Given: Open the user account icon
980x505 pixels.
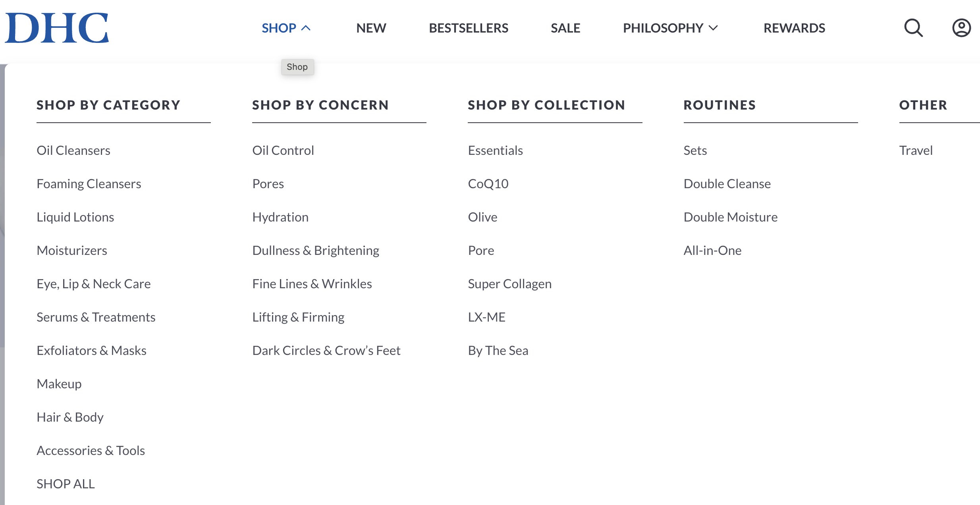Looking at the screenshot, I should click(x=961, y=28).
